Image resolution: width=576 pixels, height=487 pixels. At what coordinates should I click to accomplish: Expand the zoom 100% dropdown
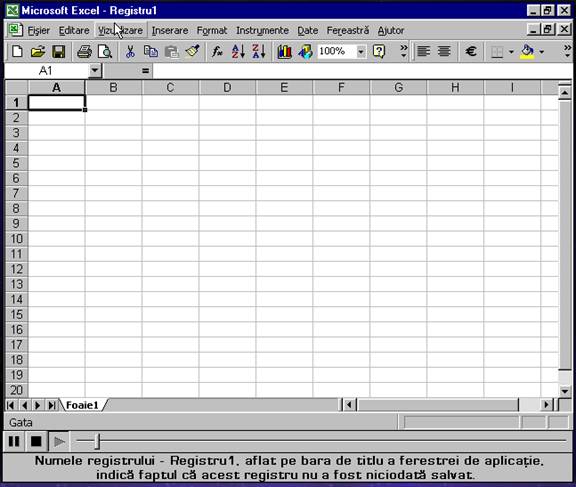(361, 51)
